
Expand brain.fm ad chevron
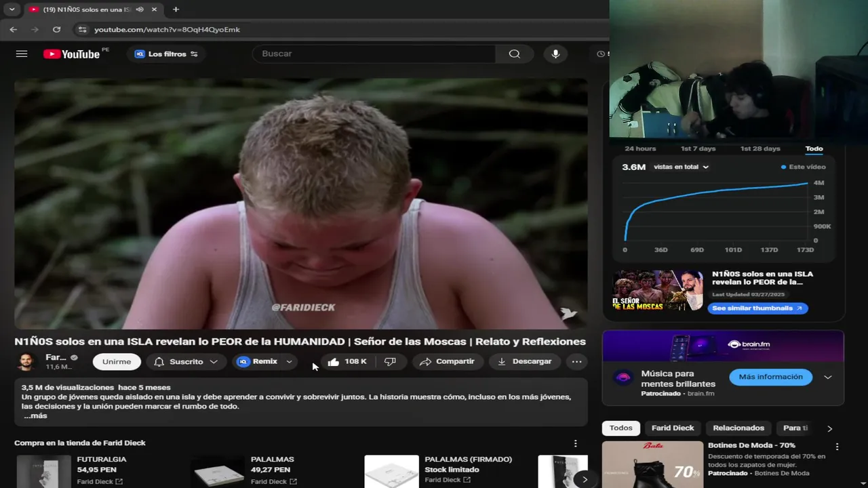pyautogui.click(x=828, y=378)
